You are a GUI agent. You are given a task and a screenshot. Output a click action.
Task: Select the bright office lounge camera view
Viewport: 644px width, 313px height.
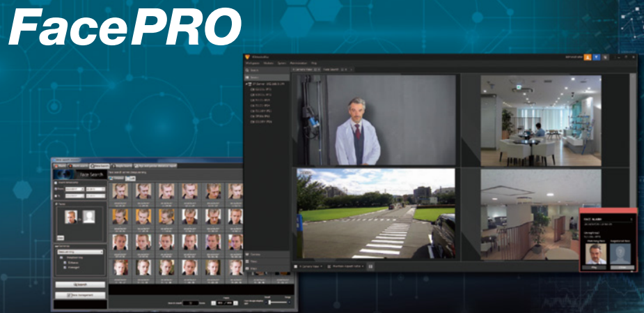coord(541,121)
